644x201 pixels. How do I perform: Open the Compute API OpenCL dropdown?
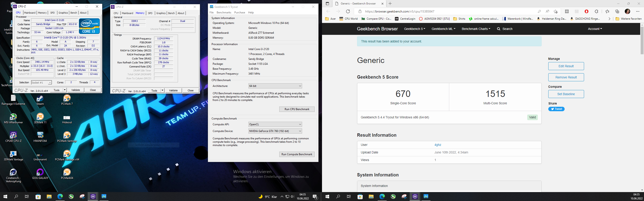(x=275, y=124)
